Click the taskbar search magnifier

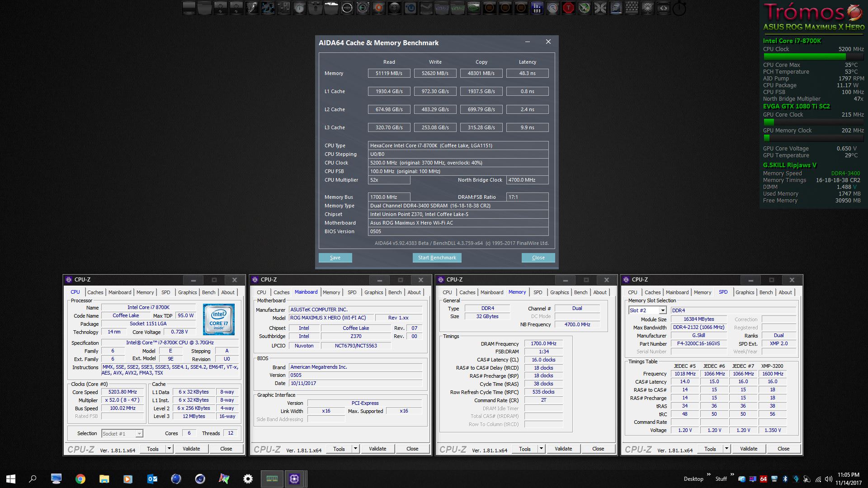pos(33,479)
